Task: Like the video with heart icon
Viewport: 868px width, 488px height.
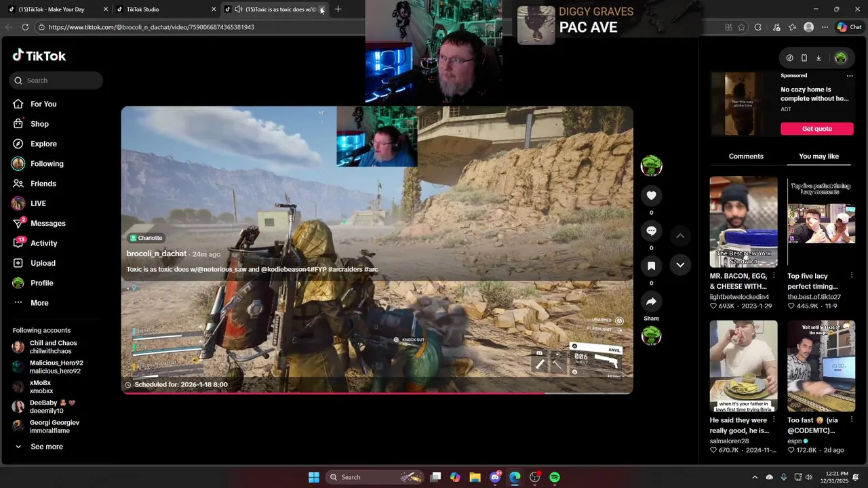Action: click(x=651, y=195)
